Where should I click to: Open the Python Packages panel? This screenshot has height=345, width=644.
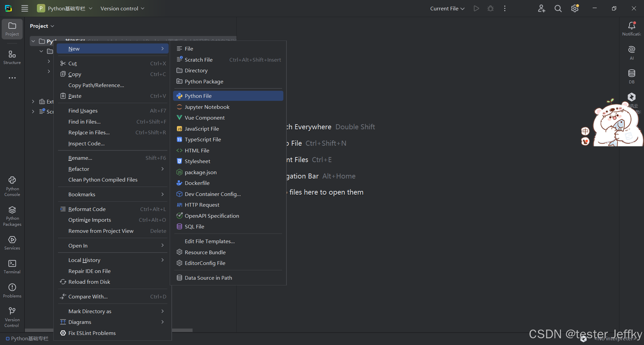coord(12,216)
